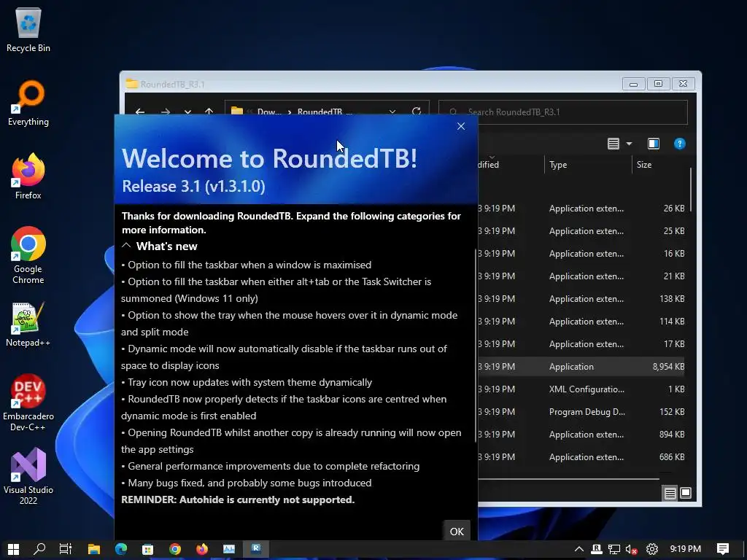Open the Firefox desktop shortcut
747x560 pixels.
coord(28,176)
